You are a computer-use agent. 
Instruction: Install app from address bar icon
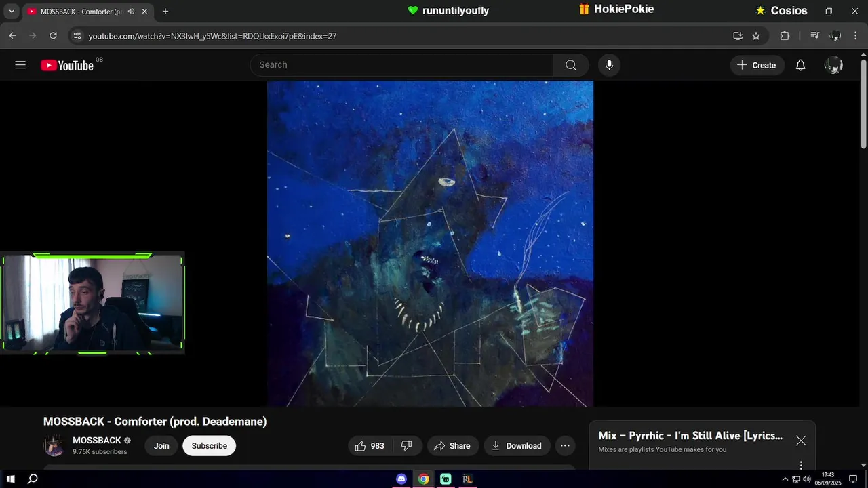click(x=738, y=36)
